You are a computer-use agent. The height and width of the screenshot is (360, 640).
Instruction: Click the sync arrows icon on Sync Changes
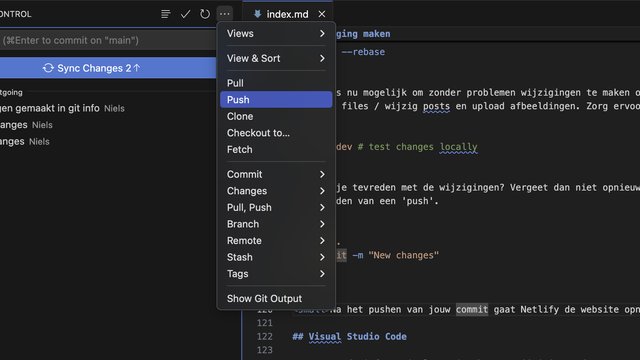click(x=48, y=68)
